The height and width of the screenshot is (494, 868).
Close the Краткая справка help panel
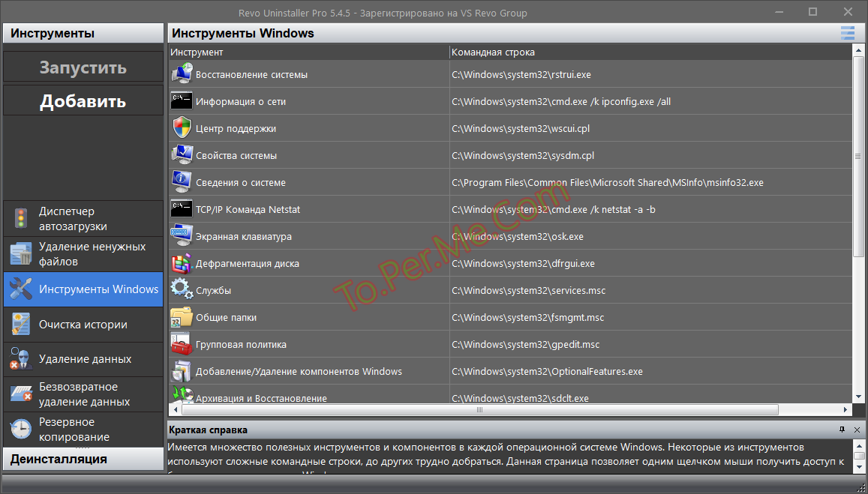(x=857, y=430)
